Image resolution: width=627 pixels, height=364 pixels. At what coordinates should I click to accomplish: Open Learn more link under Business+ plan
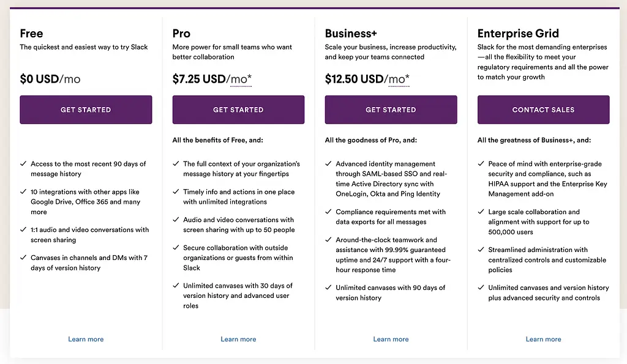click(x=391, y=340)
